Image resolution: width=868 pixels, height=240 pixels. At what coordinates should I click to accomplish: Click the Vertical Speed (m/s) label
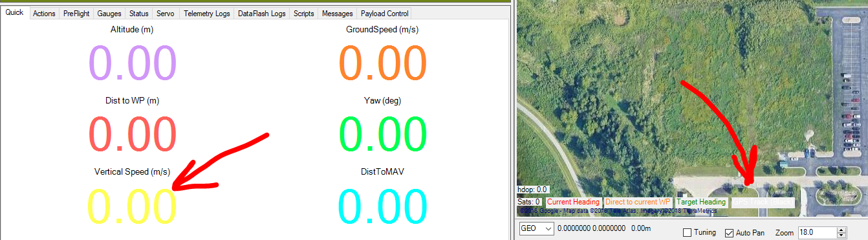pos(132,171)
